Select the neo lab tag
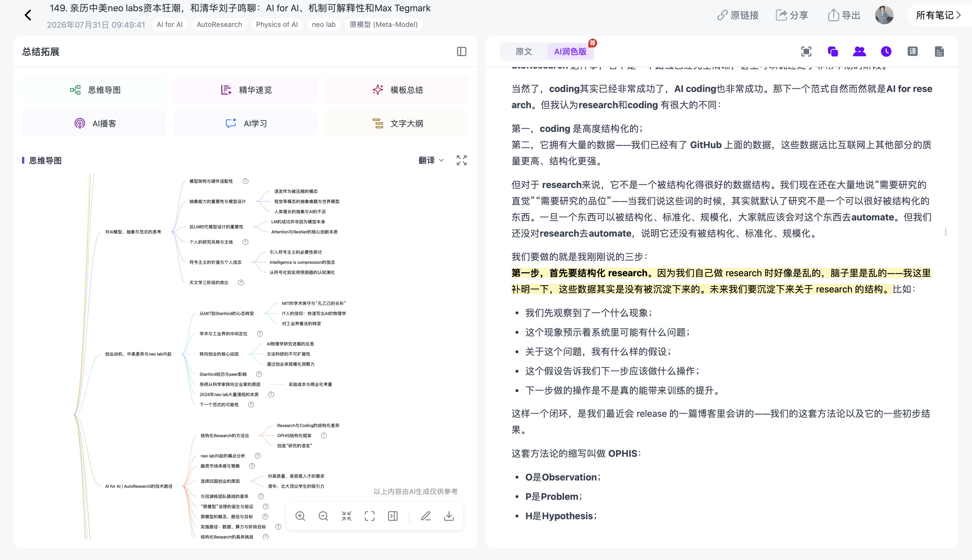This screenshot has height=560, width=972. tap(323, 25)
